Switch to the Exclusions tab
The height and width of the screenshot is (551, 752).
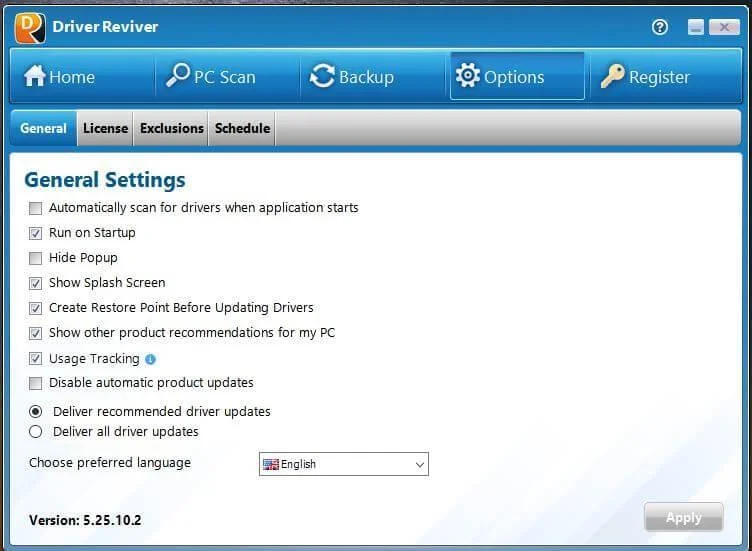pos(172,128)
